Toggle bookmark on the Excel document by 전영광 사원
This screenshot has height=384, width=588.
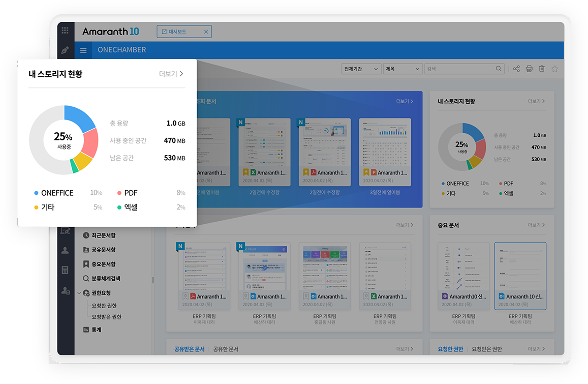[366, 297]
